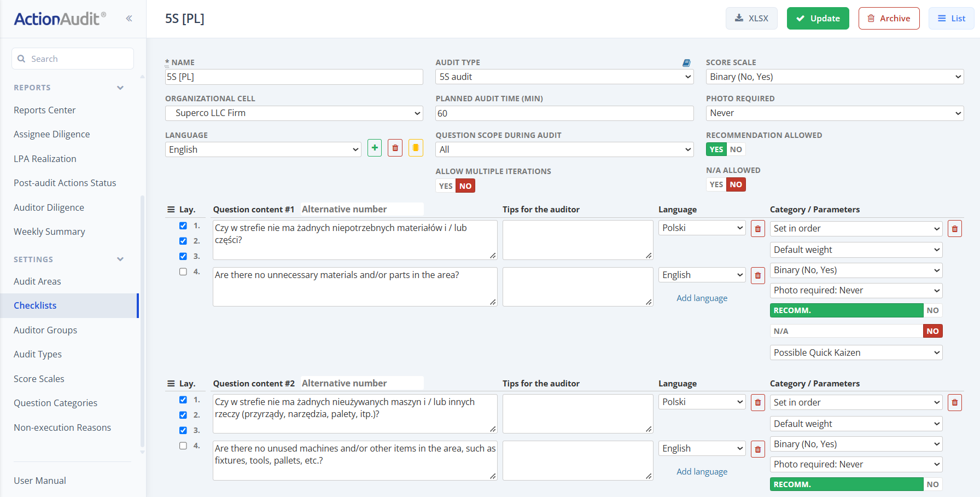Viewport: 980px width, 497px height.
Task: Uncheck layer 2 checkbox of question #1
Action: click(x=183, y=241)
